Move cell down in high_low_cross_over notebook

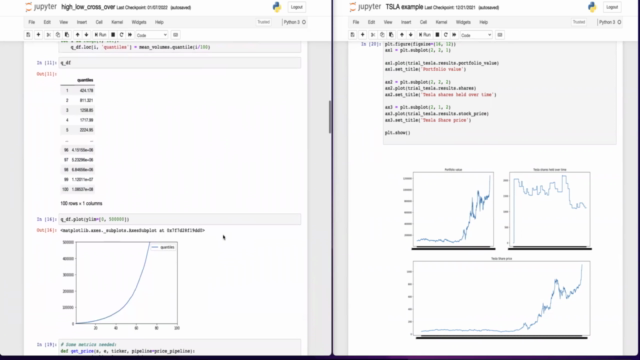click(x=86, y=35)
